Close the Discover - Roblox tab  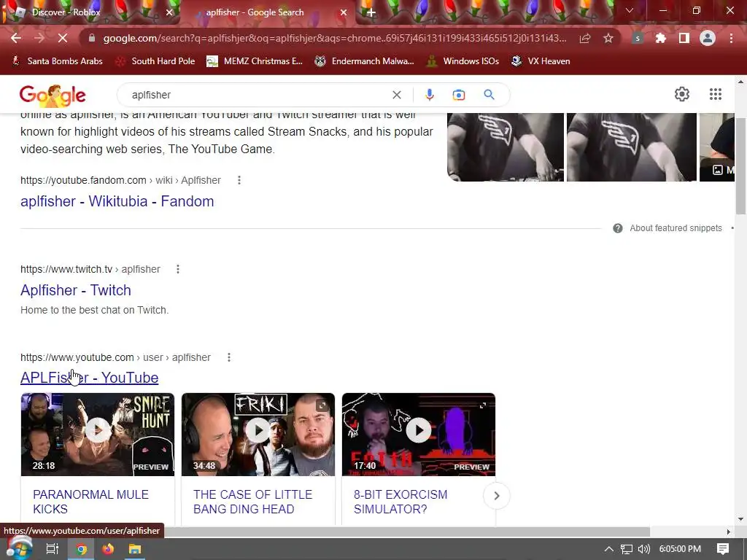[169, 12]
